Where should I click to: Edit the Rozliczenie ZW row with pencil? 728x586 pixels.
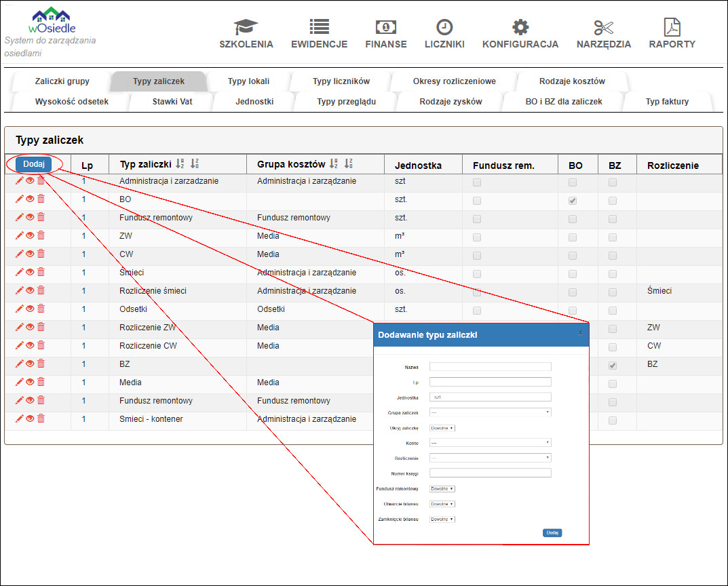click(x=19, y=327)
